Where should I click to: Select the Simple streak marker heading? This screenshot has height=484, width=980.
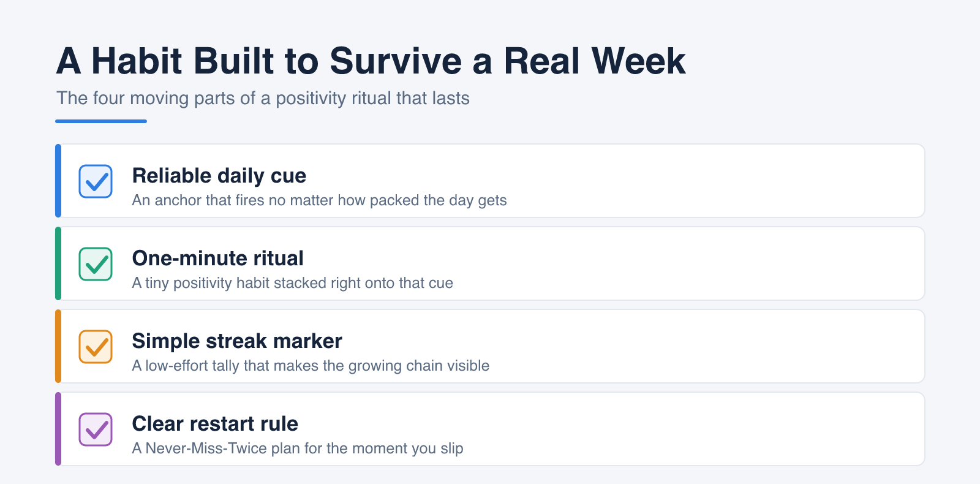237,341
